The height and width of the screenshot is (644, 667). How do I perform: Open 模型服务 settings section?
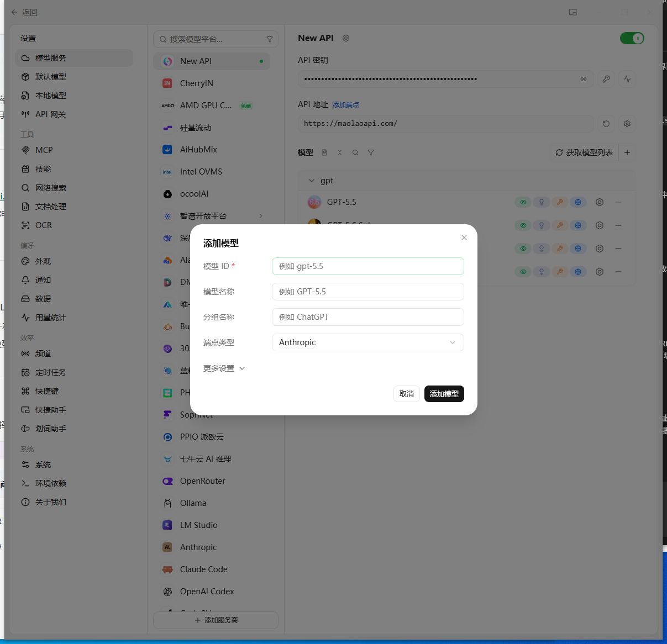pos(74,58)
